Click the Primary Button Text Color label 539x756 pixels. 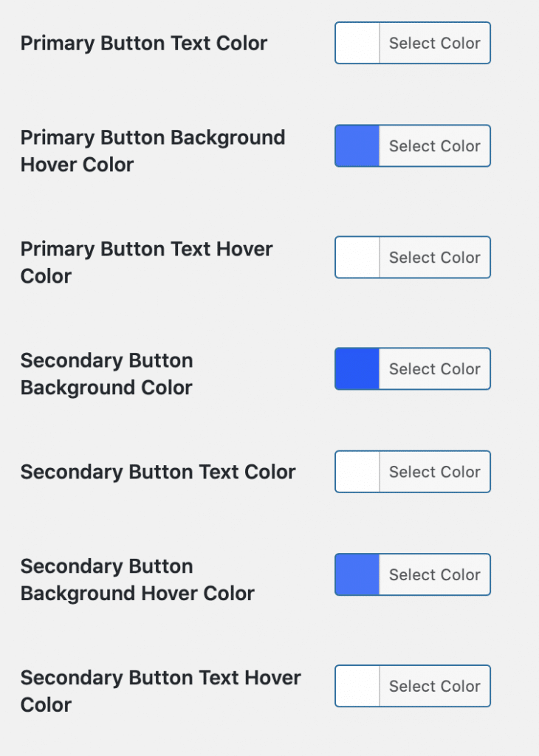tap(144, 44)
